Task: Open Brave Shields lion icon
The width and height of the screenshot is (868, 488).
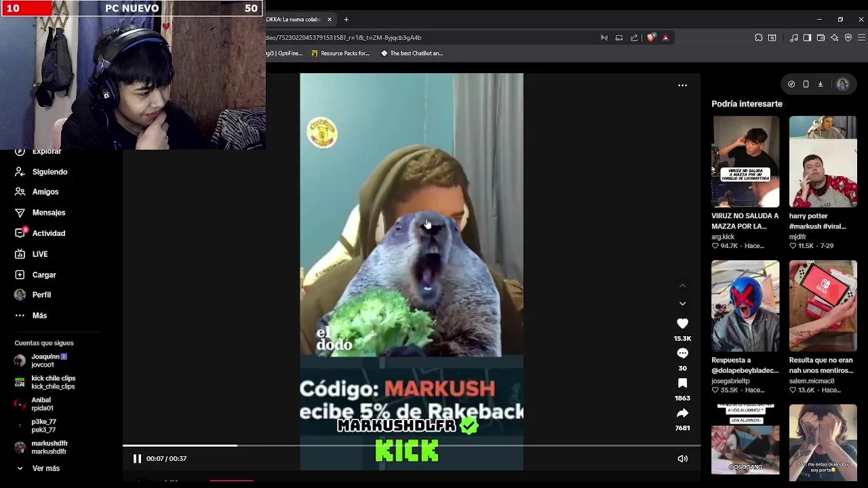Action: pyautogui.click(x=651, y=38)
